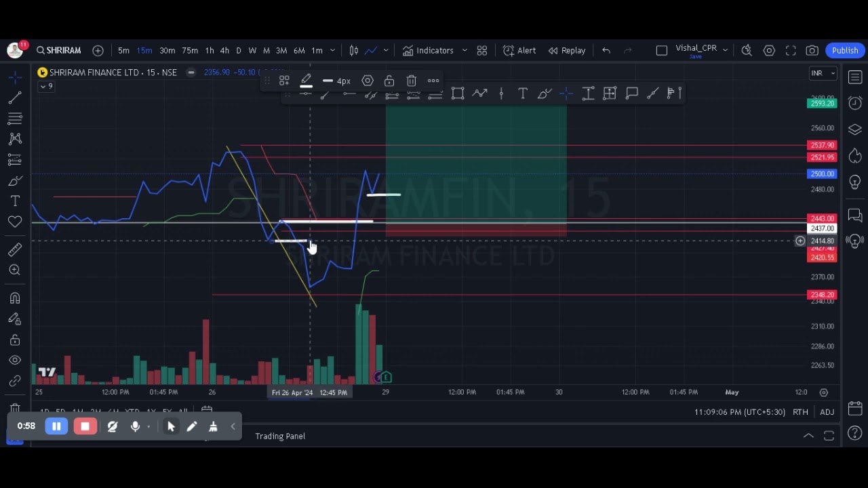Open the Indicators dialog
The width and height of the screenshot is (868, 488).
428,50
